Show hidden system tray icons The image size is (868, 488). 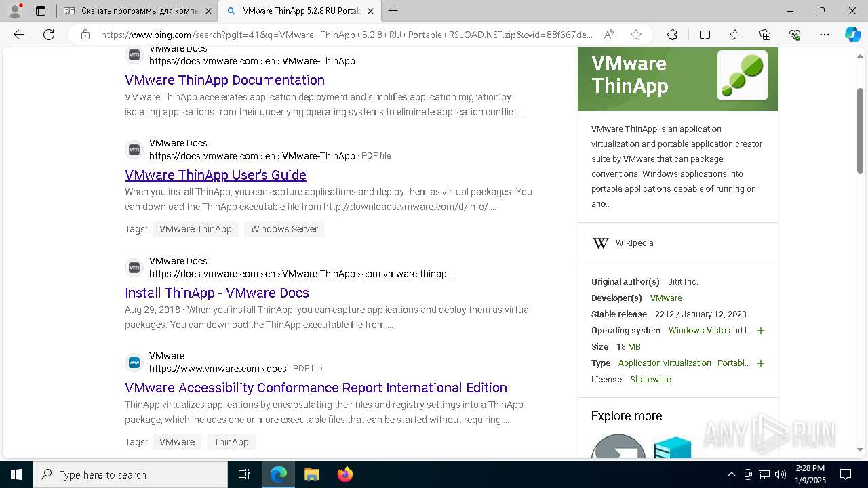[731, 474]
